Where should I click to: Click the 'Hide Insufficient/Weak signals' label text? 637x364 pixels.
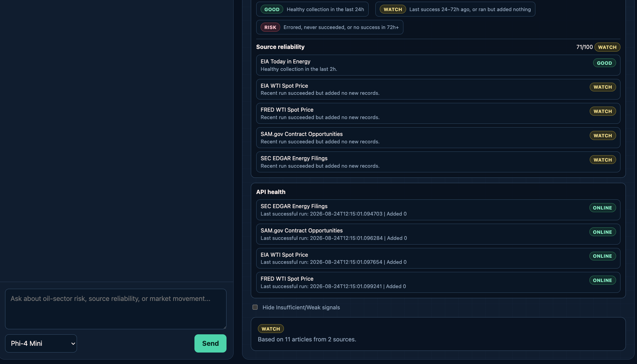(x=301, y=307)
